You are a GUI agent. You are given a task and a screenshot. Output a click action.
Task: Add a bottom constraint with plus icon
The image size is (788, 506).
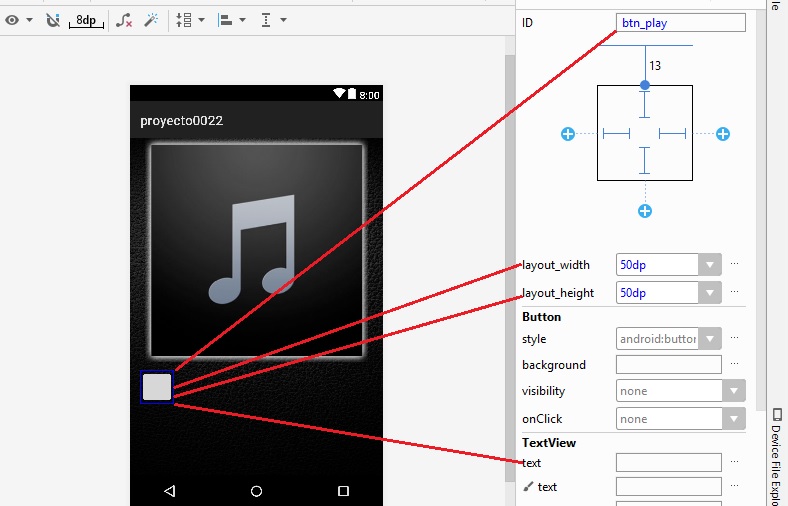645,210
